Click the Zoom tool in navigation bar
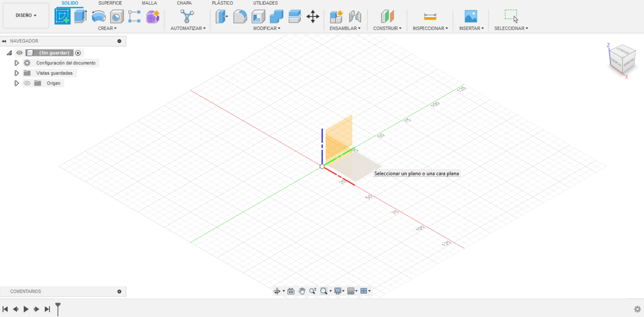Image resolution: width=644 pixels, height=317 pixels. [x=313, y=291]
